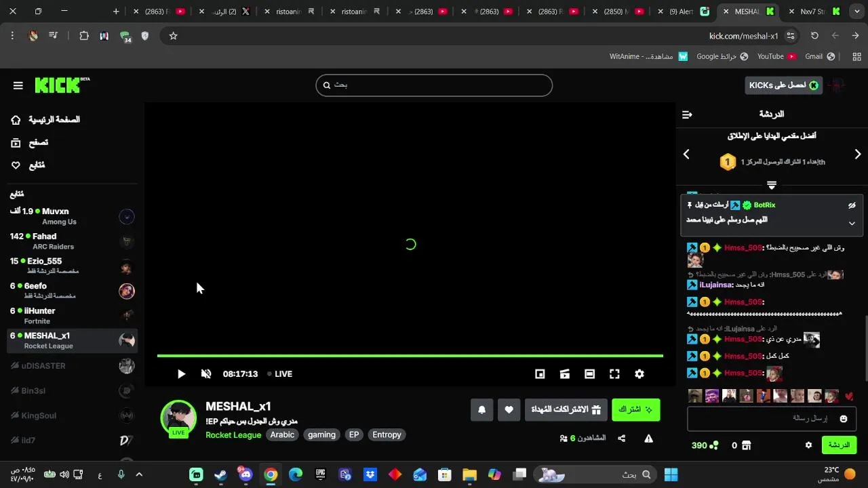This screenshot has height=488, width=868.
Task: Open Steam from taskbar
Action: click(x=221, y=474)
